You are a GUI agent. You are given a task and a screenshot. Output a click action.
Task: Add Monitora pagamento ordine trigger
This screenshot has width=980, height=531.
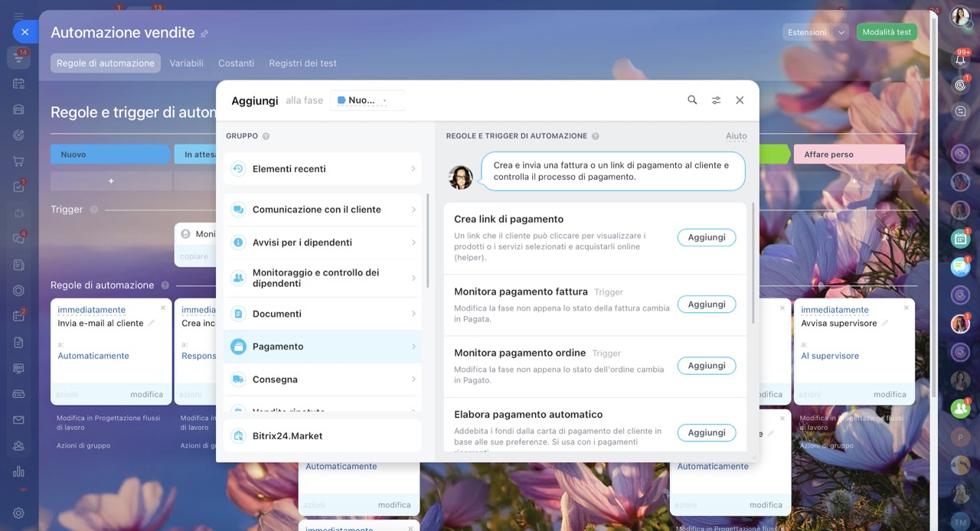pyautogui.click(x=707, y=366)
